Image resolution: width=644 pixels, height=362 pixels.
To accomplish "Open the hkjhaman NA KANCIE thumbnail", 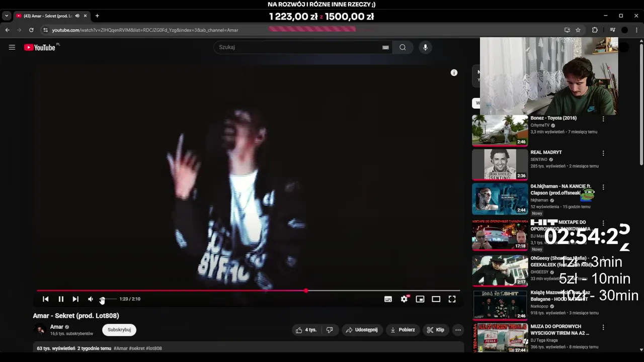I will click(x=500, y=199).
